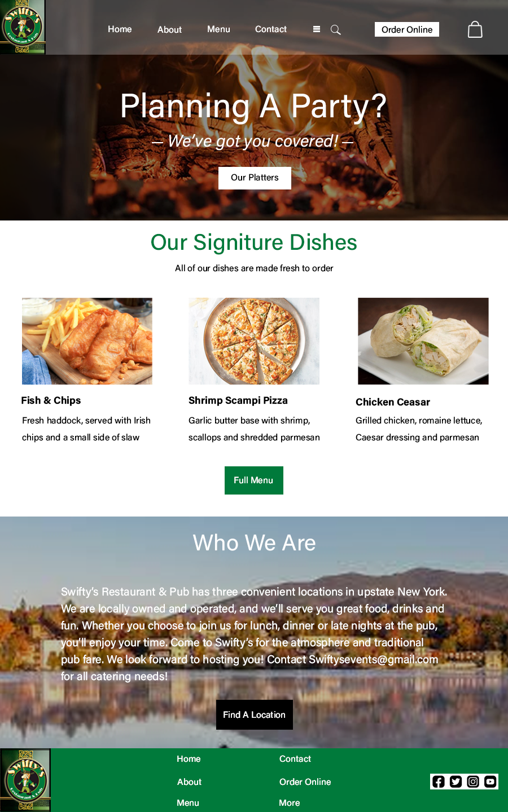Open YouTube via footer icon

pyautogui.click(x=491, y=782)
